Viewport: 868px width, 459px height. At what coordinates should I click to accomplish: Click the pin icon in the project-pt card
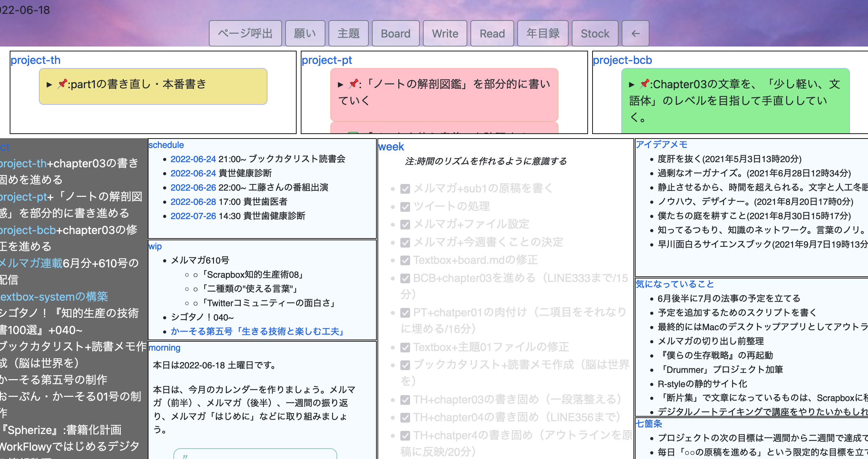tap(354, 83)
